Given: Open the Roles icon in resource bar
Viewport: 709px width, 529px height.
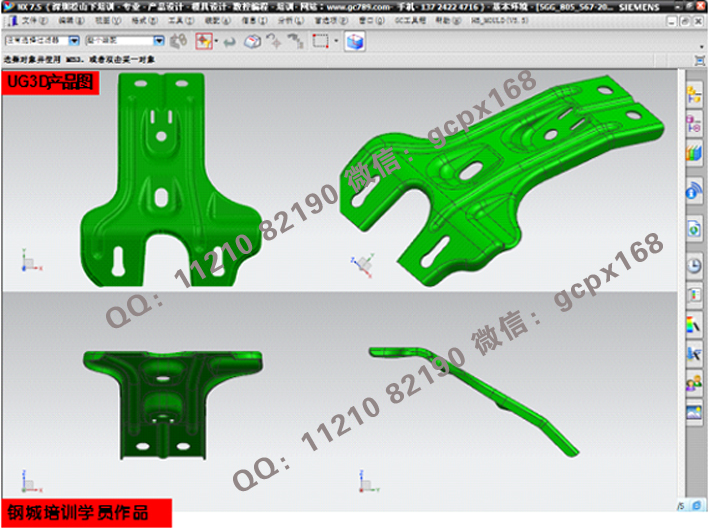Looking at the screenshot, I should click(694, 383).
